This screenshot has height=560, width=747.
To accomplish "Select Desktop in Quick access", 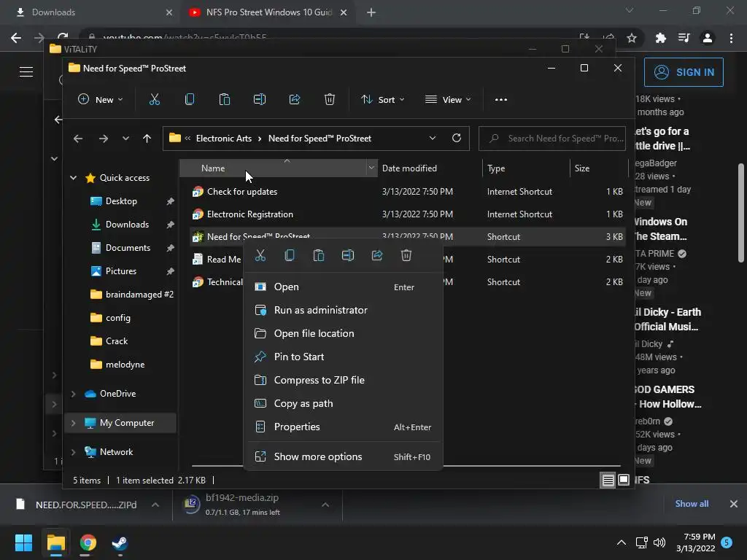I will pyautogui.click(x=121, y=201).
